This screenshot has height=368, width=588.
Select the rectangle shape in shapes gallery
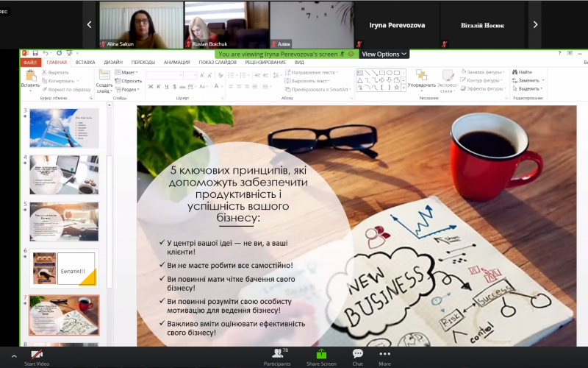[x=381, y=72]
